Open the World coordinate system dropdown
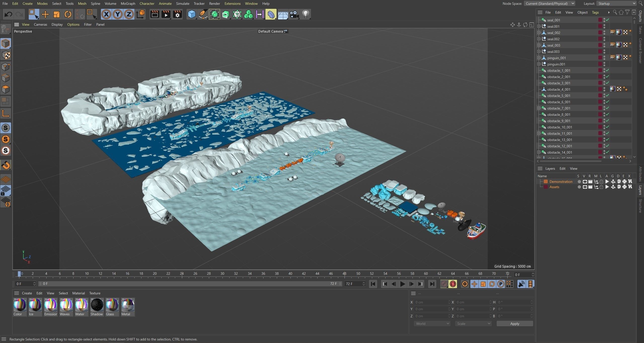This screenshot has width=644, height=343. [432, 324]
